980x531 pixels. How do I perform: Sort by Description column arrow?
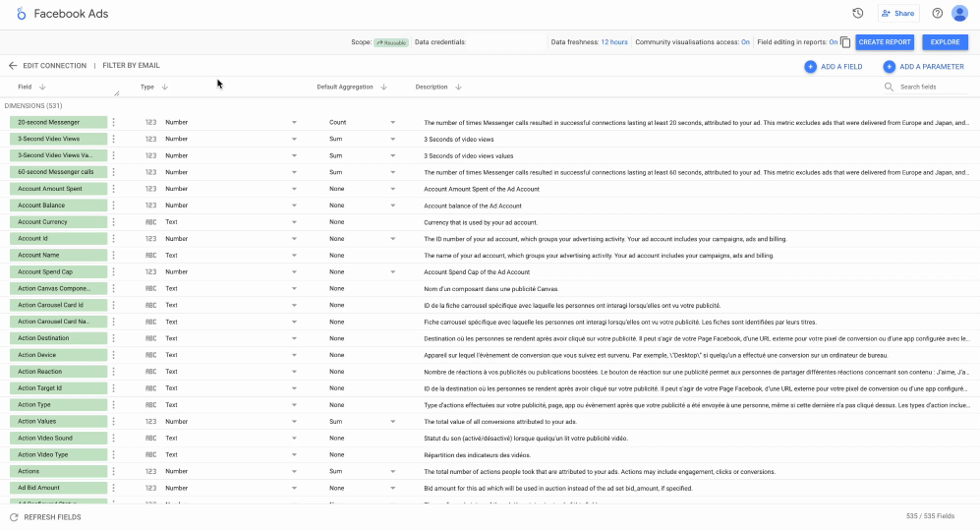coord(458,87)
